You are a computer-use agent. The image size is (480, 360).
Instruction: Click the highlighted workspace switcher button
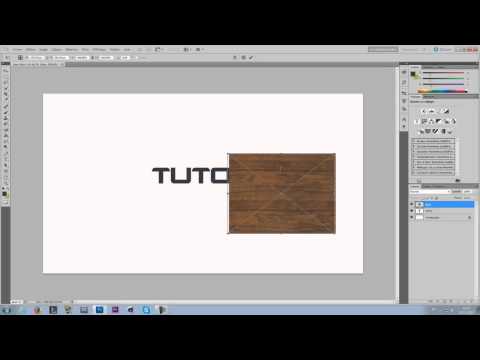tap(383, 49)
